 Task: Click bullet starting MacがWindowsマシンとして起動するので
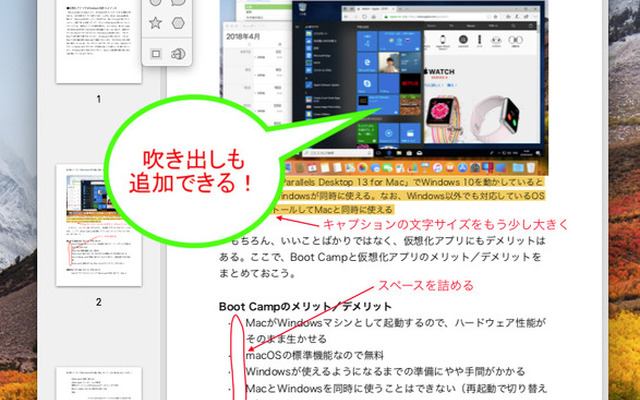point(396,322)
